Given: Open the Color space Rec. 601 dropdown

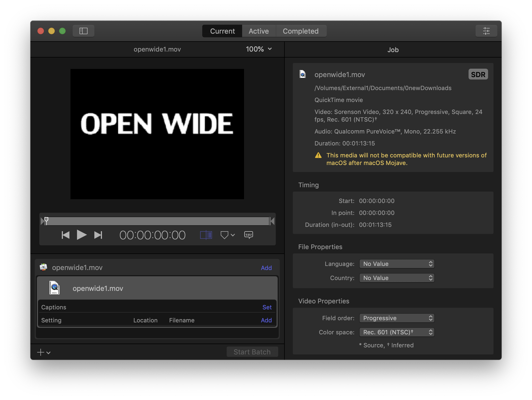Looking at the screenshot, I should tap(397, 332).
